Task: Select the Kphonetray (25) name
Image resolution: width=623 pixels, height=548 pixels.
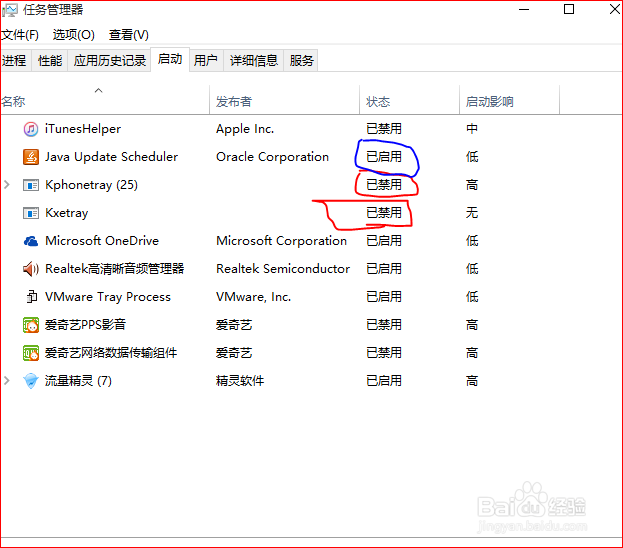Action: [91, 185]
